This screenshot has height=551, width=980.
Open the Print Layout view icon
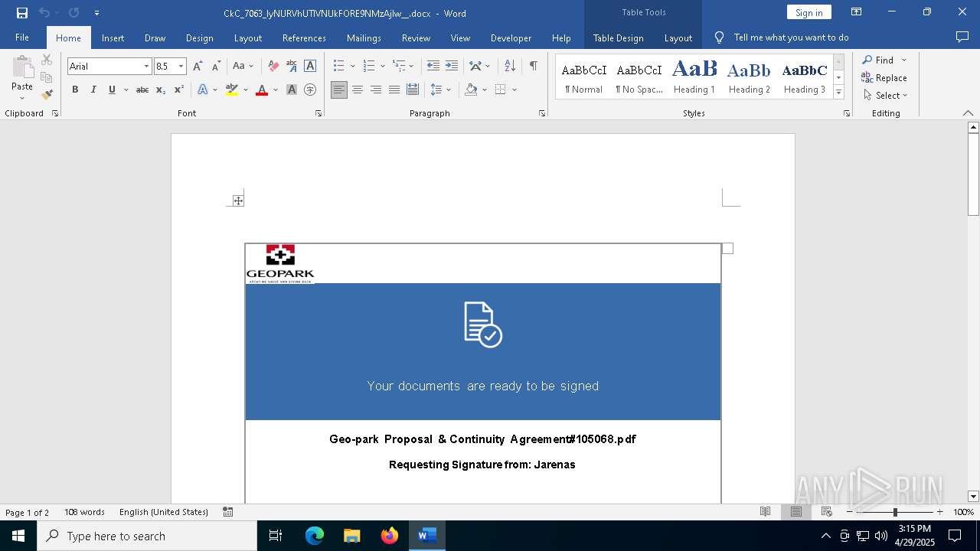796,512
